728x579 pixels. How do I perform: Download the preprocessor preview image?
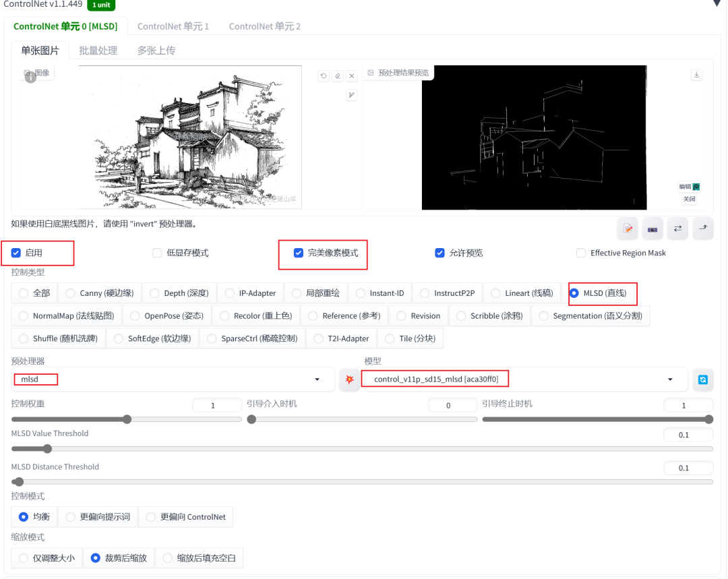[696, 74]
